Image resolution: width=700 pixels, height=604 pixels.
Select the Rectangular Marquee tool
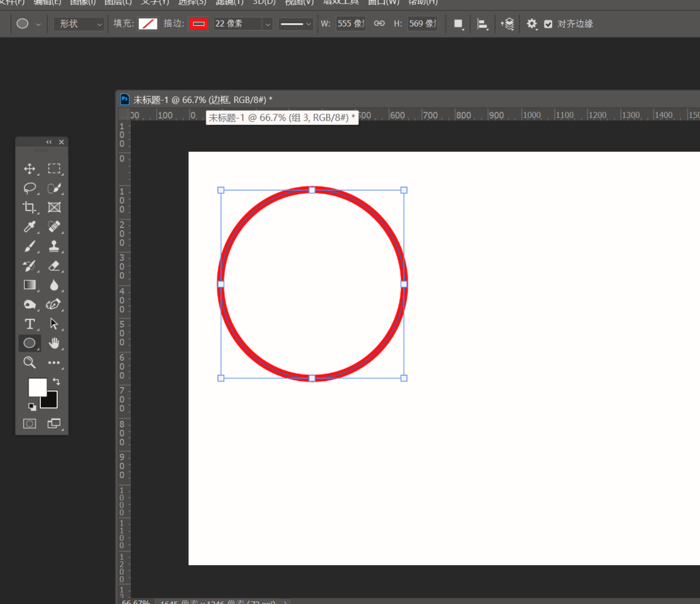pyautogui.click(x=54, y=168)
